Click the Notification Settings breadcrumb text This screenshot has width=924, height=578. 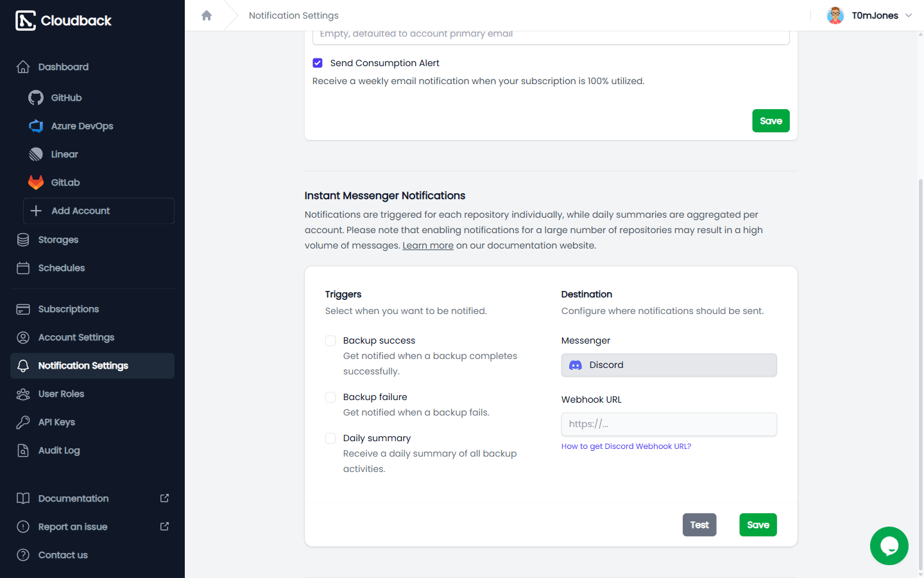tap(294, 15)
